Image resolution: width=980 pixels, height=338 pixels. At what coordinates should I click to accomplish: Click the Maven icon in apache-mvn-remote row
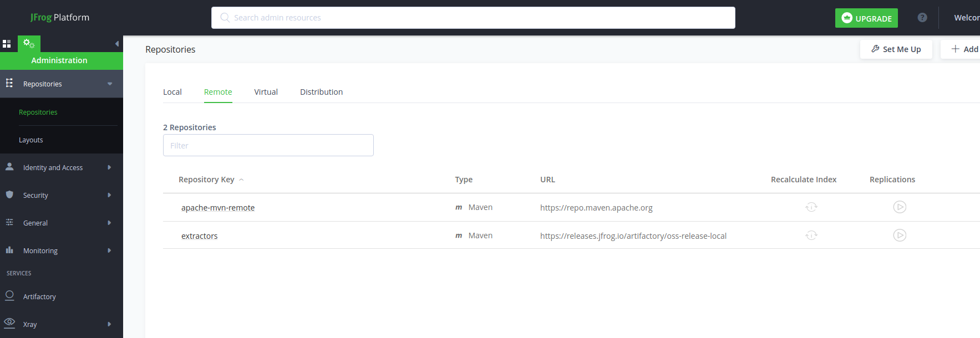coord(459,207)
